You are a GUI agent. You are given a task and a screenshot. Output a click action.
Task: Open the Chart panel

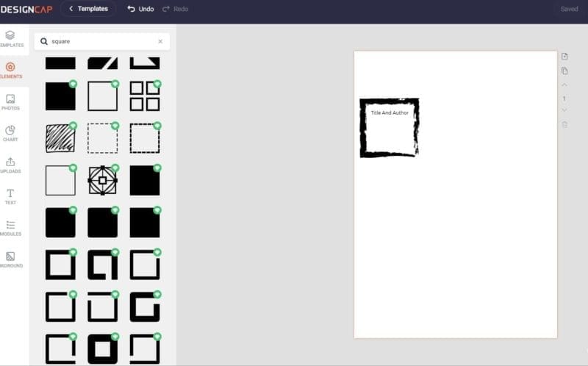pos(11,134)
